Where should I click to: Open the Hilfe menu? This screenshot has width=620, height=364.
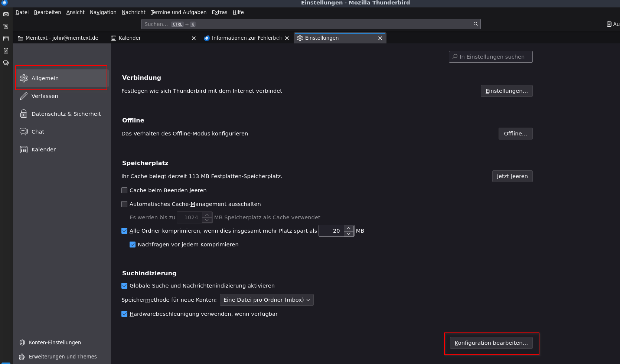click(x=238, y=12)
